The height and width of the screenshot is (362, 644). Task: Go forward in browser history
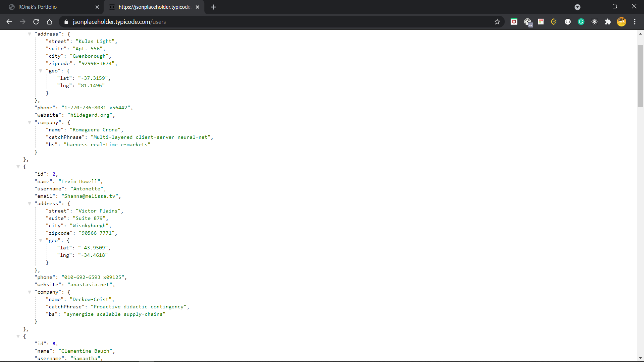pyautogui.click(x=22, y=22)
